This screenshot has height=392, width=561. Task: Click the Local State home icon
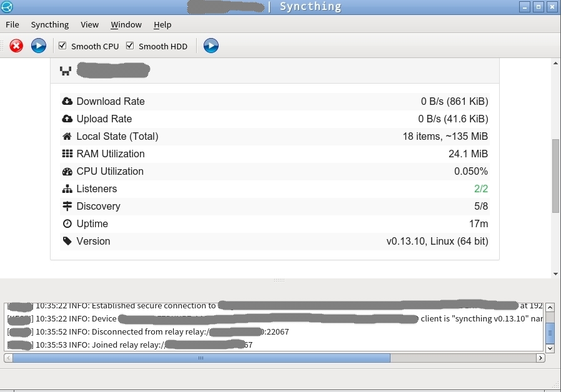point(67,136)
